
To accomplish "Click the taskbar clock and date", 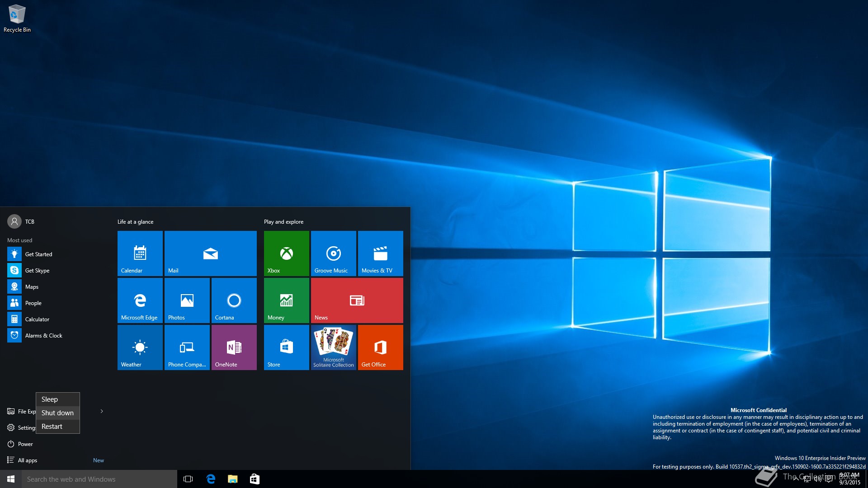I will pos(849,479).
